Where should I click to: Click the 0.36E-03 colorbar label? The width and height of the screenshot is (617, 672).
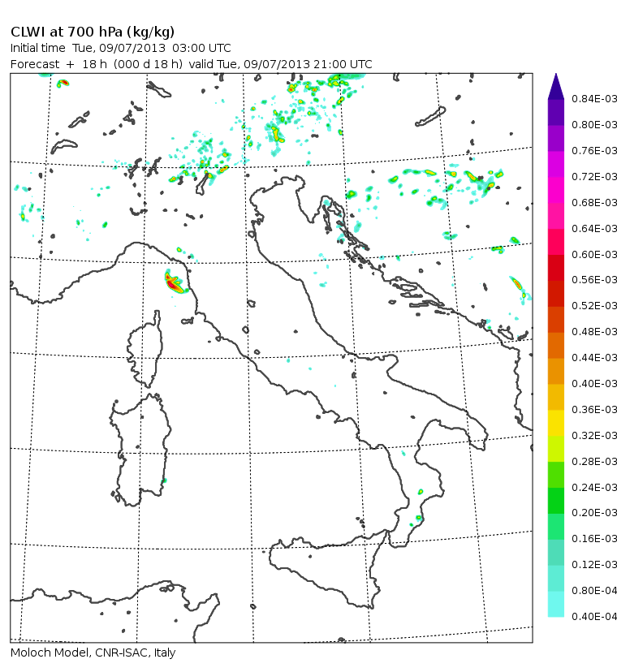[594, 410]
